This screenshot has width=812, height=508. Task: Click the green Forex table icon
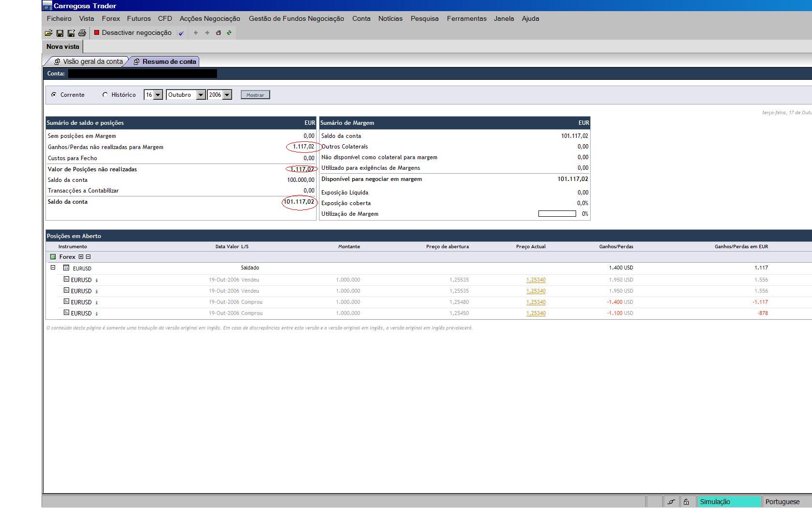click(x=53, y=257)
